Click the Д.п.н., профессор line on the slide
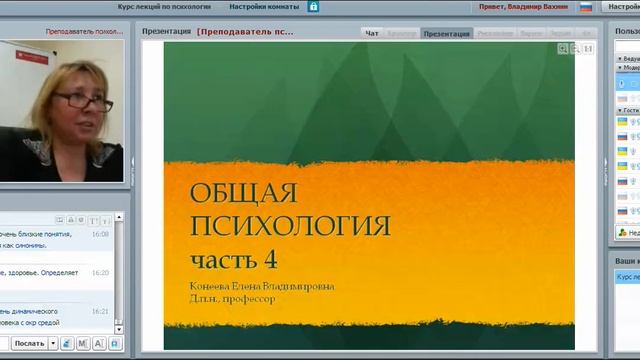Viewport: 640px width, 360px height. 233,299
